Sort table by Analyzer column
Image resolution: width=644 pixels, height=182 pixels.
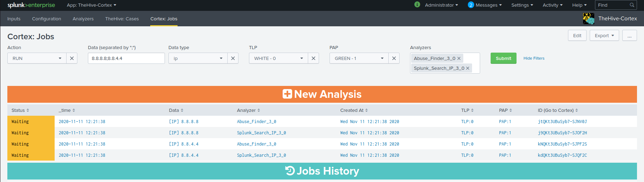[249, 110]
